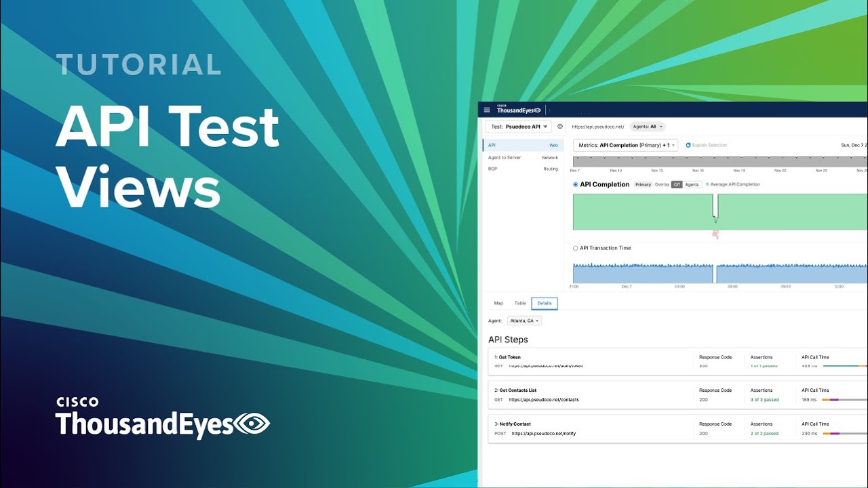The height and width of the screenshot is (488, 868).
Task: Click the Explain Selection icon
Action: point(688,145)
